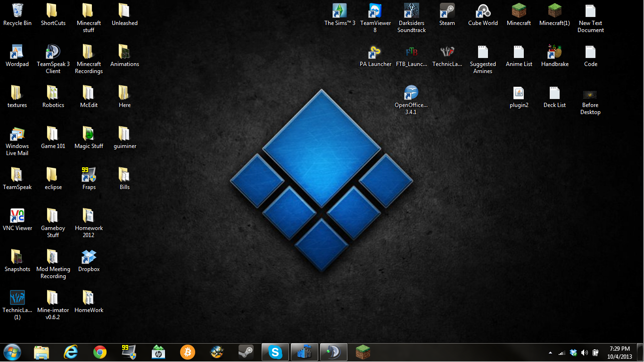
Task: Open Bitcoin app from taskbar
Action: [x=188, y=352]
